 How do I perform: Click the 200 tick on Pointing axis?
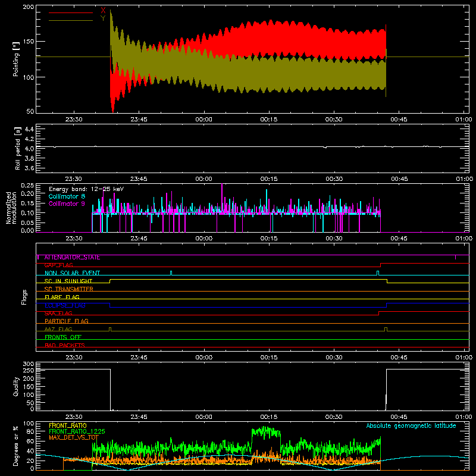coord(29,7)
